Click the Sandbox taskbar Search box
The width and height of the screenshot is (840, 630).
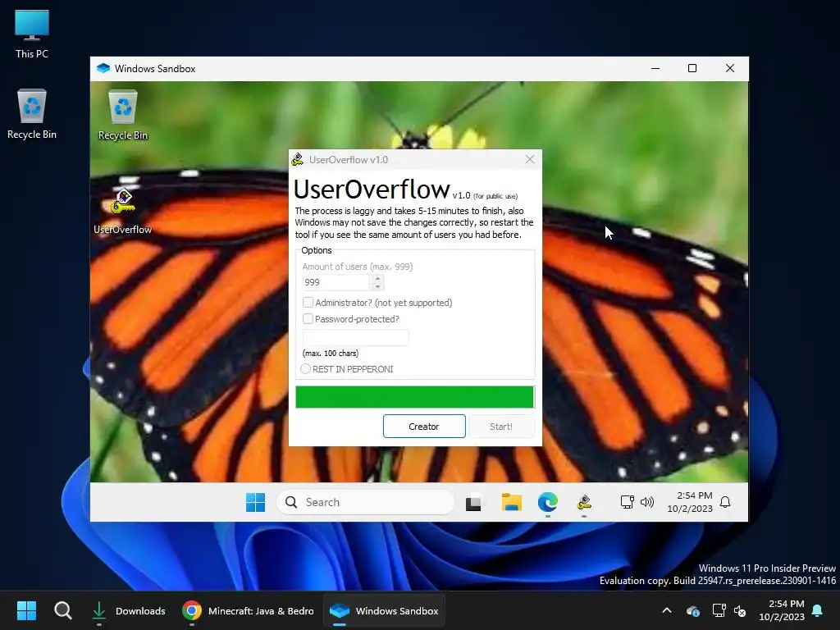pos(366,503)
